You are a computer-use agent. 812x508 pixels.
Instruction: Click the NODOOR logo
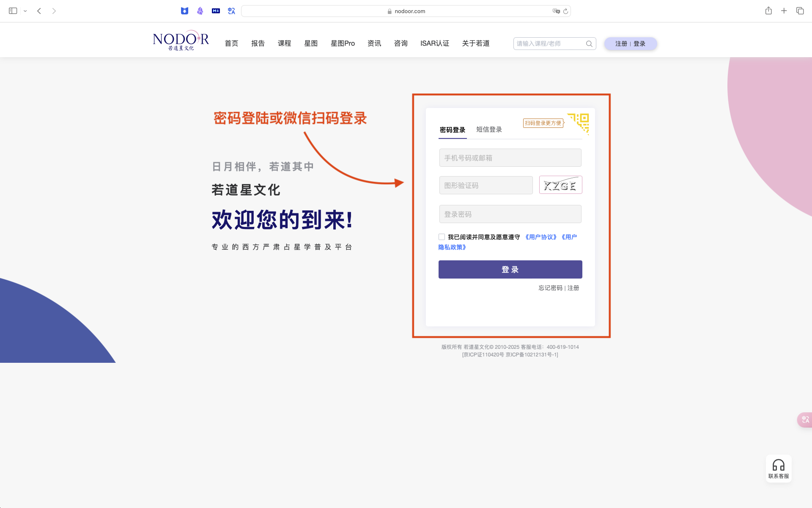point(181,41)
